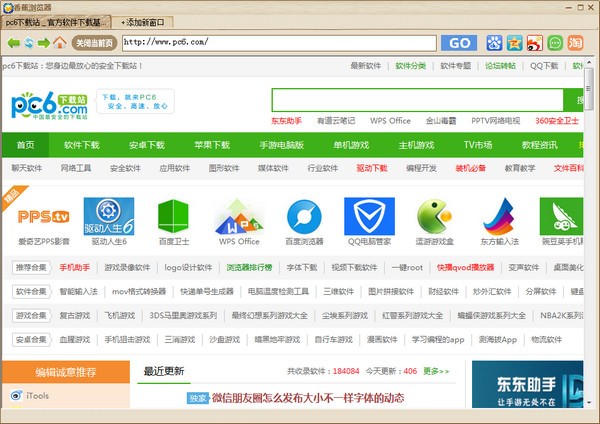The height and width of the screenshot is (424, 600).
Task: Open the 爱奇艺PPS影音 software icon
Action: (x=44, y=217)
